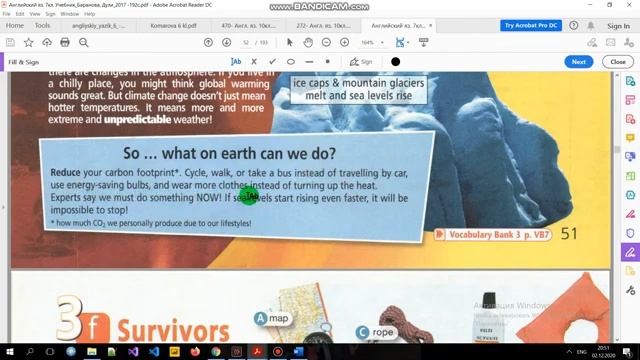Click Try Acrobat Pro DC button
The width and height of the screenshot is (640, 360).
point(531,25)
